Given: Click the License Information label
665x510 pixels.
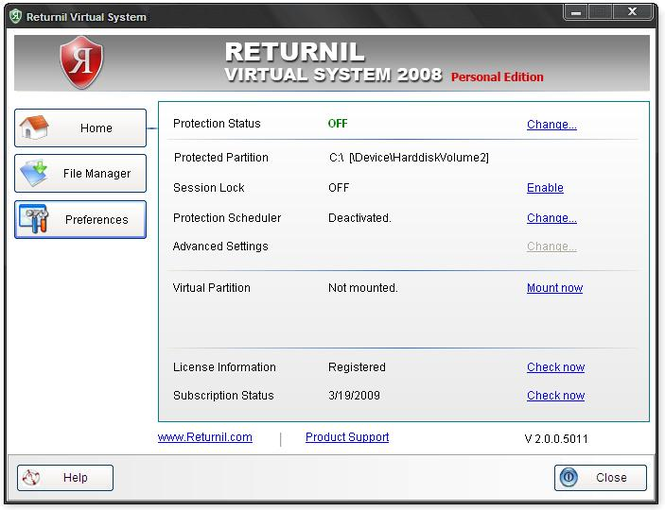Looking at the screenshot, I should pyautogui.click(x=224, y=367).
